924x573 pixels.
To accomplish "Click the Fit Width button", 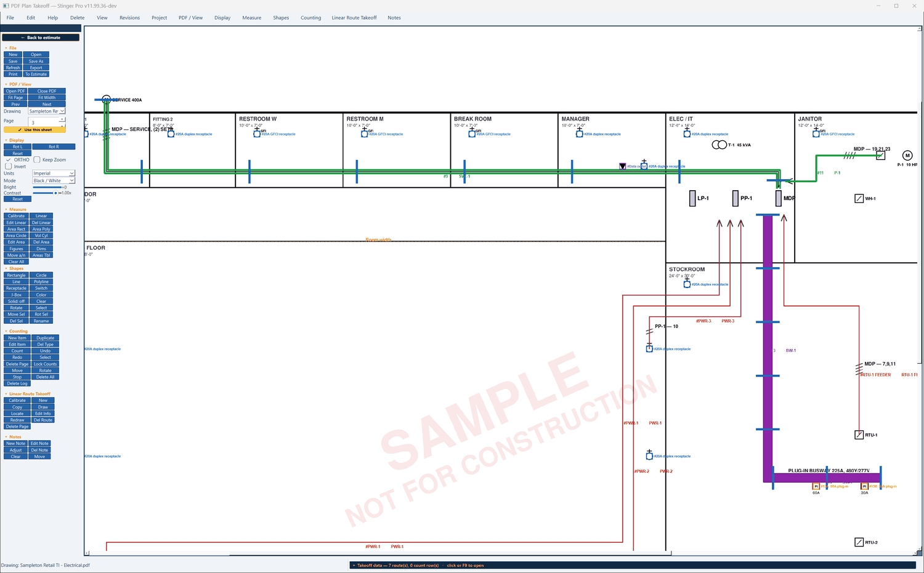I will click(47, 97).
